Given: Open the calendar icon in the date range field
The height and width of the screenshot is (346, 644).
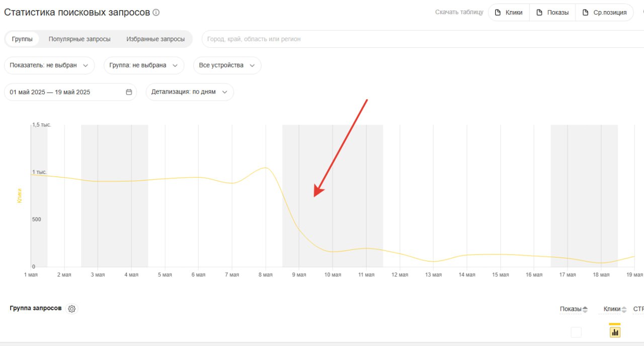Looking at the screenshot, I should click(x=129, y=92).
